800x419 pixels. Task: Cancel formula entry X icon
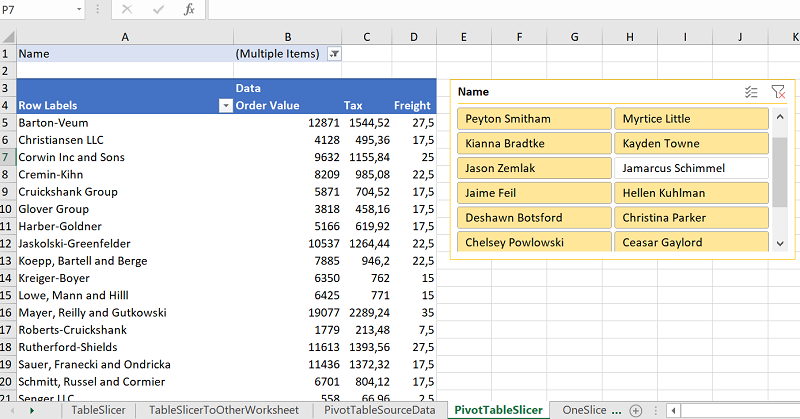pyautogui.click(x=127, y=9)
